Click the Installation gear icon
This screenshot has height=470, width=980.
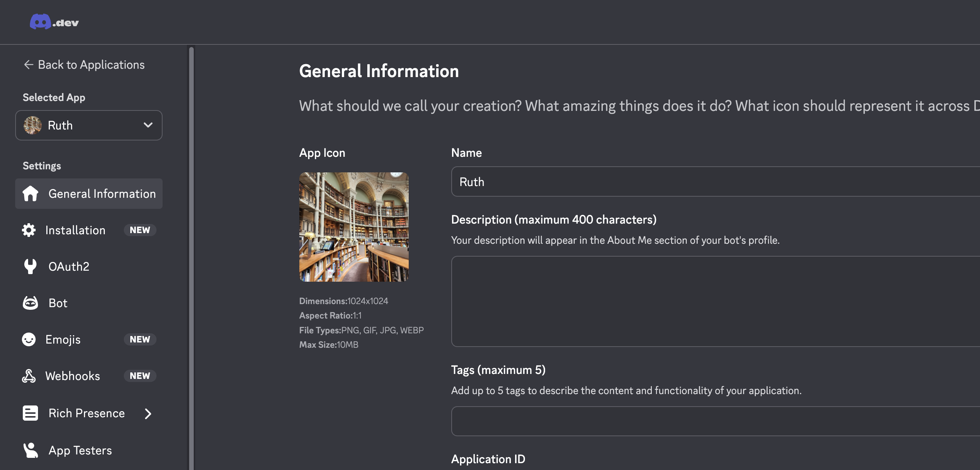tap(29, 230)
